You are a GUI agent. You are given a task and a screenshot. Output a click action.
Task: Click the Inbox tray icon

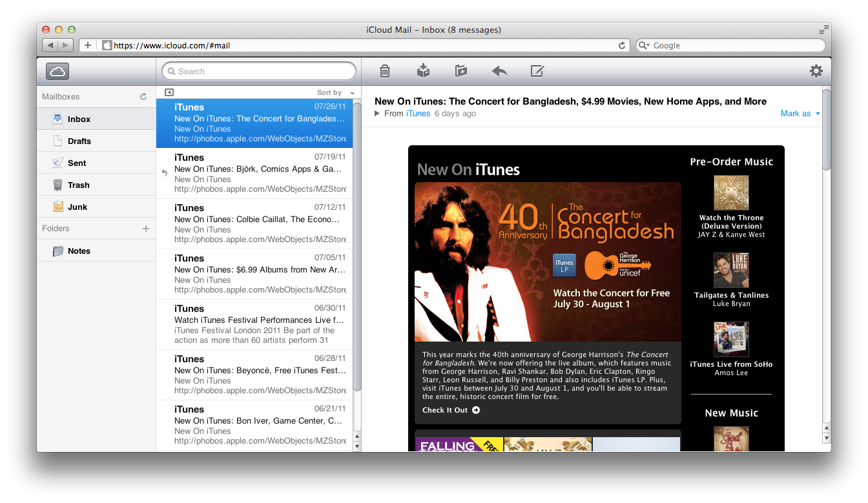point(58,119)
